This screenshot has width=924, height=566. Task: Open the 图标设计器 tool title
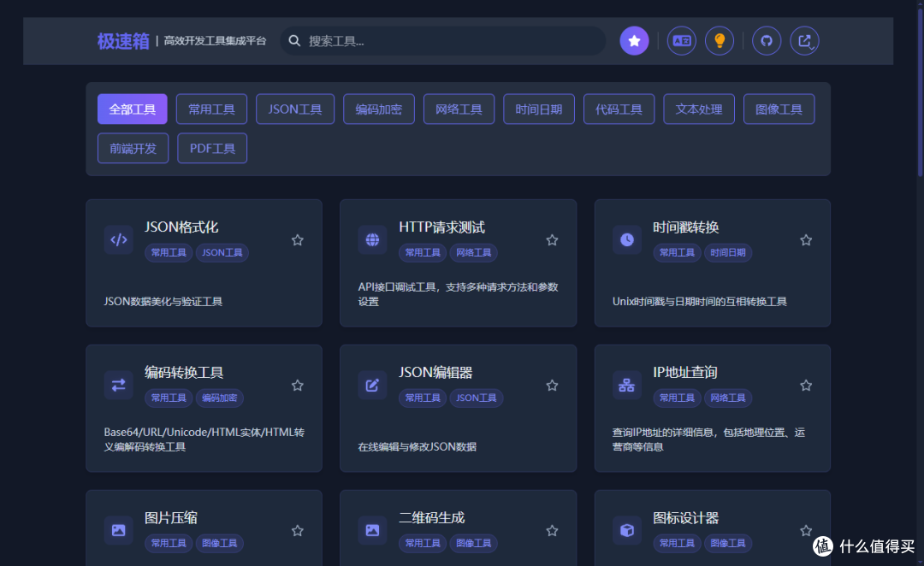pyautogui.click(x=686, y=518)
